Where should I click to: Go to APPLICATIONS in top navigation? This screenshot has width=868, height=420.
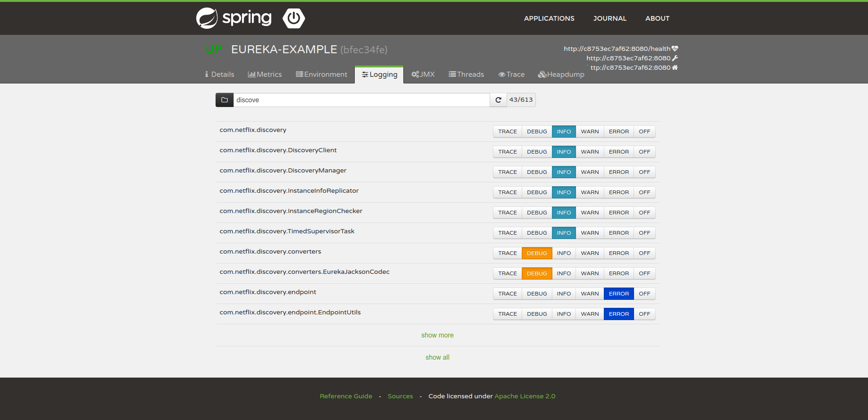pos(549,18)
